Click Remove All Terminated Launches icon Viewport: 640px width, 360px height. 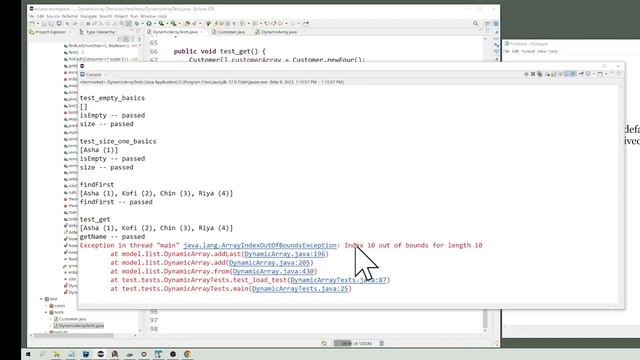pos(540,74)
